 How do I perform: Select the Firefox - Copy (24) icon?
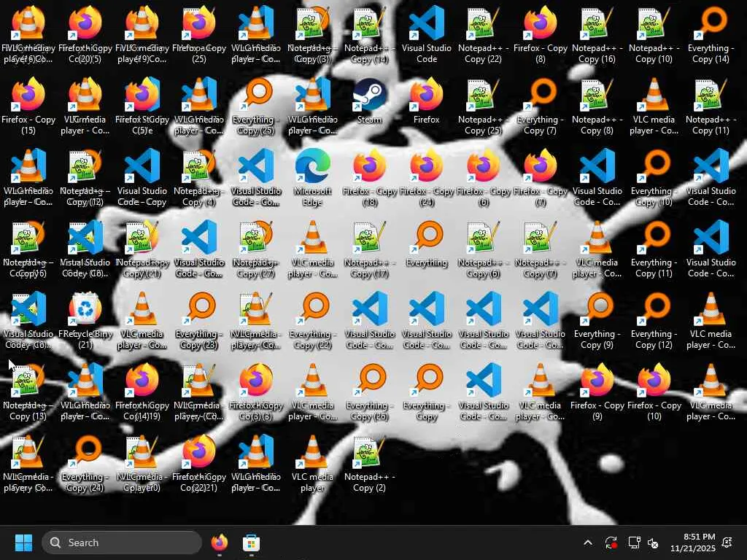point(426,178)
